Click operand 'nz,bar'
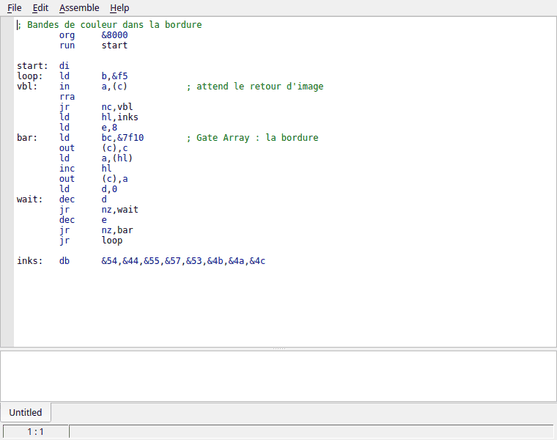Image resolution: width=557 pixels, height=440 pixels. click(117, 230)
